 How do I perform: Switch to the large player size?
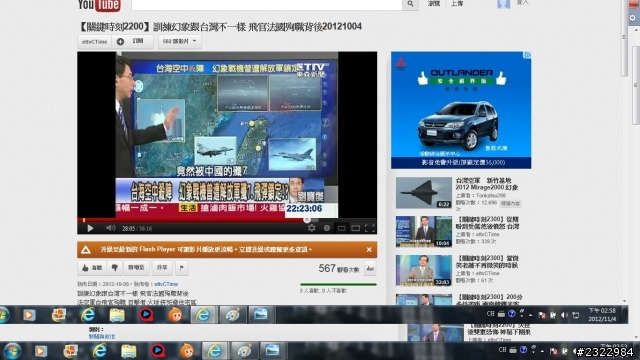(356, 228)
